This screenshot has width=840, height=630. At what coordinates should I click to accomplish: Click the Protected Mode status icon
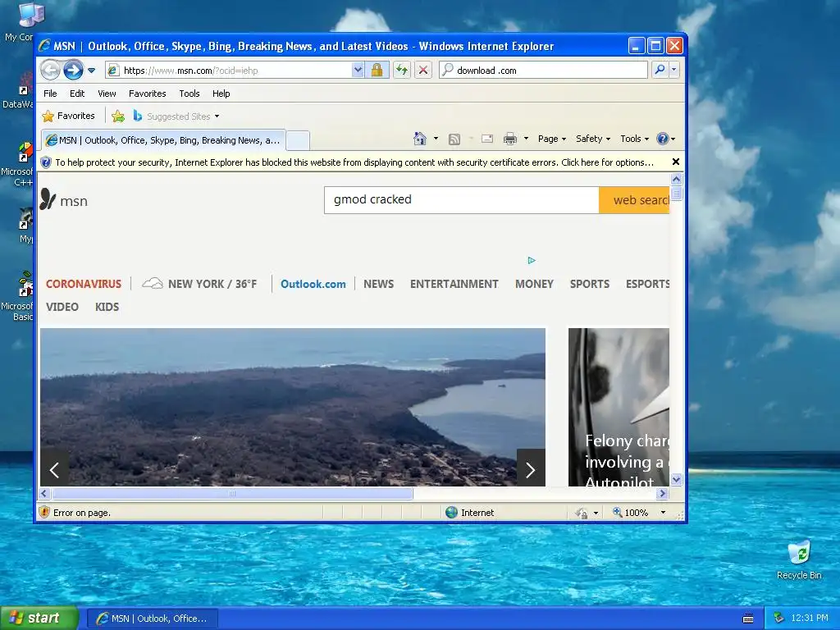[582, 514]
